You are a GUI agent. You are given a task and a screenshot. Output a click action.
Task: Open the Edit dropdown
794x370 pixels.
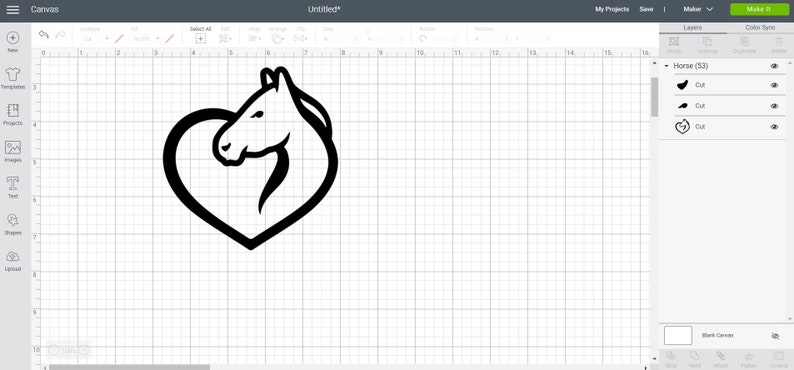(225, 38)
